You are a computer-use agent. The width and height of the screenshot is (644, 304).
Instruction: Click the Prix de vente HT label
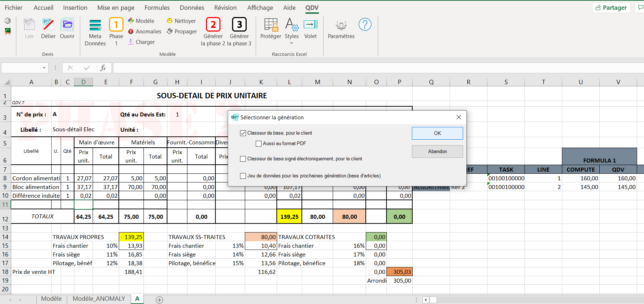34,272
